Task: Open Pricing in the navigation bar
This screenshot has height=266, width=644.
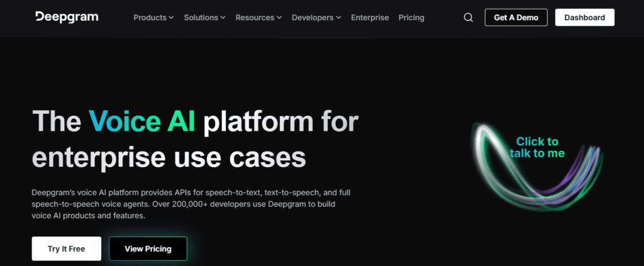Action: pyautogui.click(x=411, y=18)
